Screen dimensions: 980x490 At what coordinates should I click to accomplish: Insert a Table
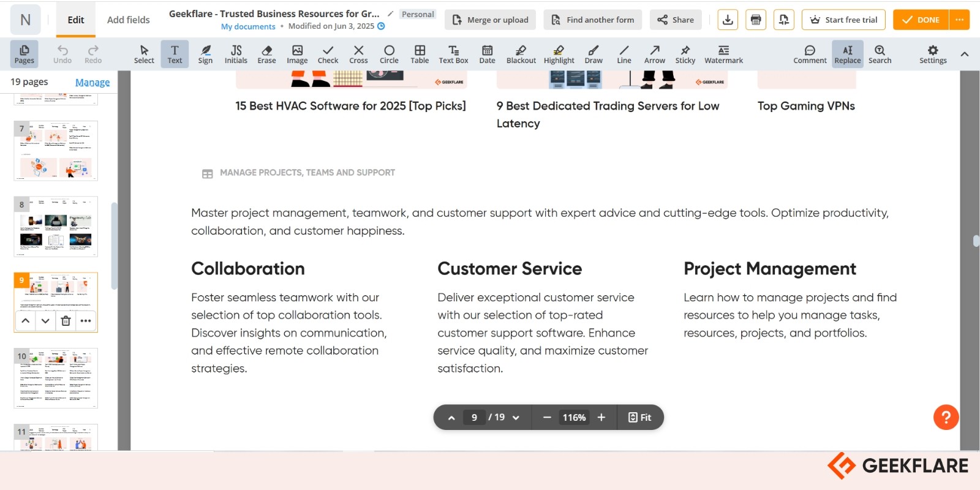420,54
